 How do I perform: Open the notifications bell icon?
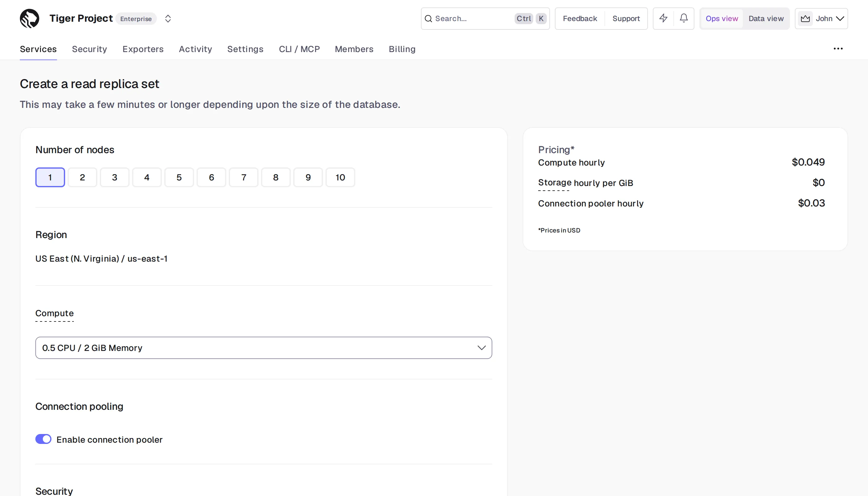point(684,18)
